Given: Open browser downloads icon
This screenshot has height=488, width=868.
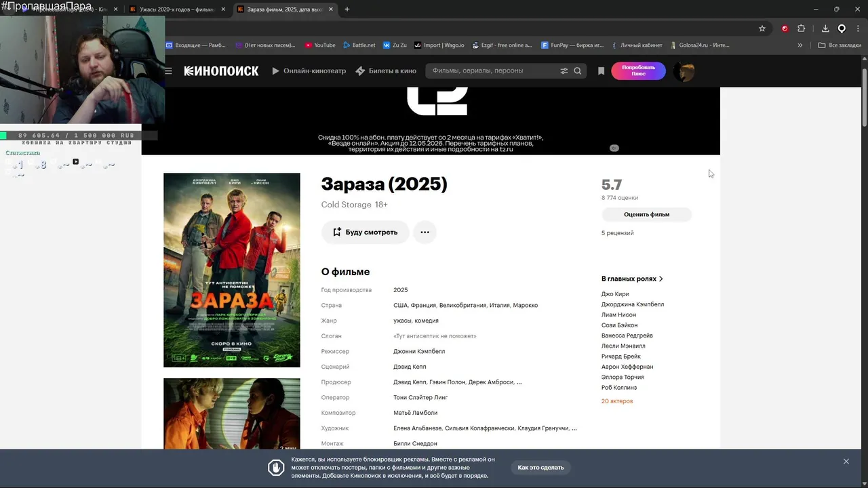Looking at the screenshot, I should (x=825, y=28).
